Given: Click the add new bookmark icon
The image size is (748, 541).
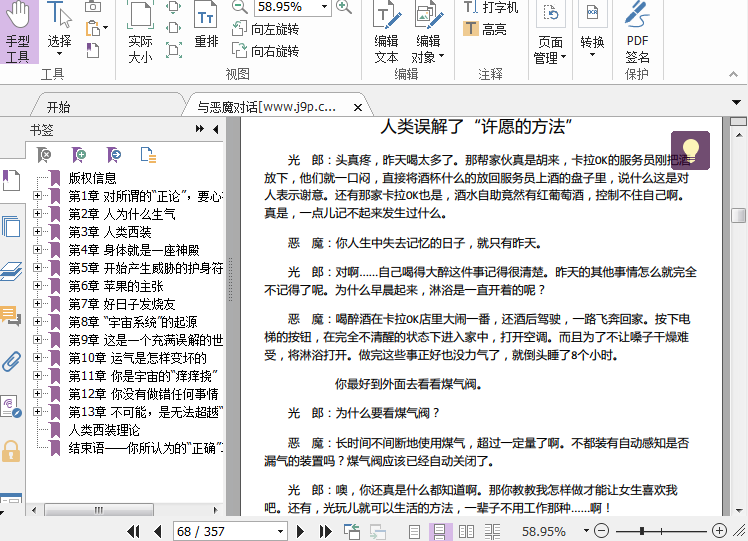Looking at the screenshot, I should click(x=79, y=155).
